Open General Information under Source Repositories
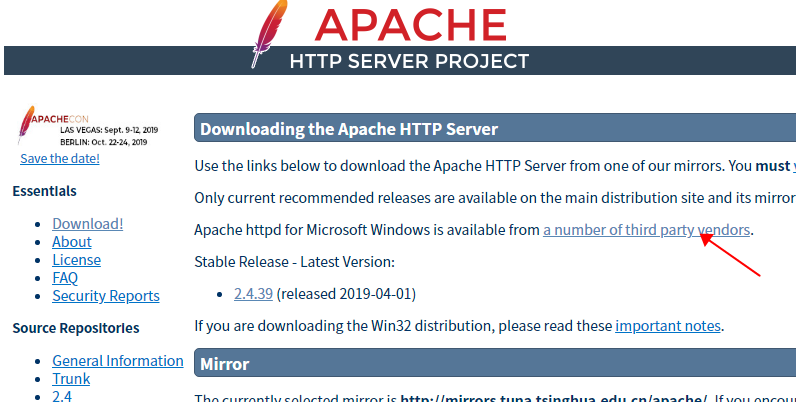Image resolution: width=796 pixels, height=402 pixels. pyautogui.click(x=118, y=361)
